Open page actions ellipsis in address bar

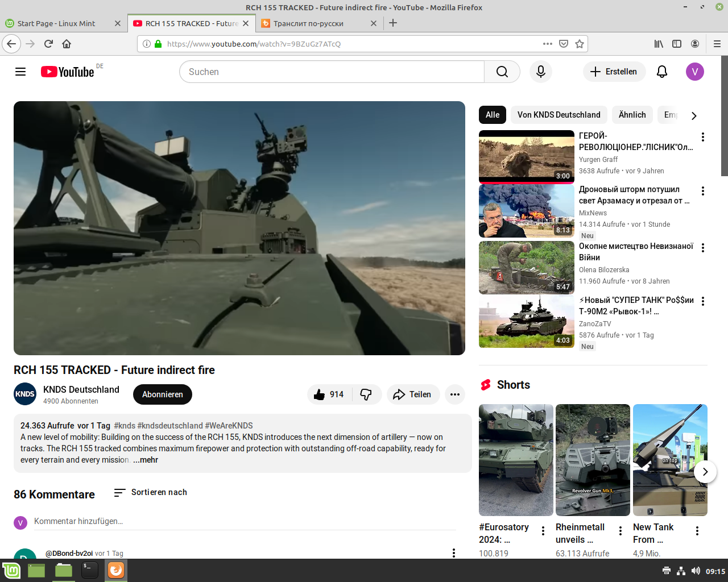pos(548,44)
